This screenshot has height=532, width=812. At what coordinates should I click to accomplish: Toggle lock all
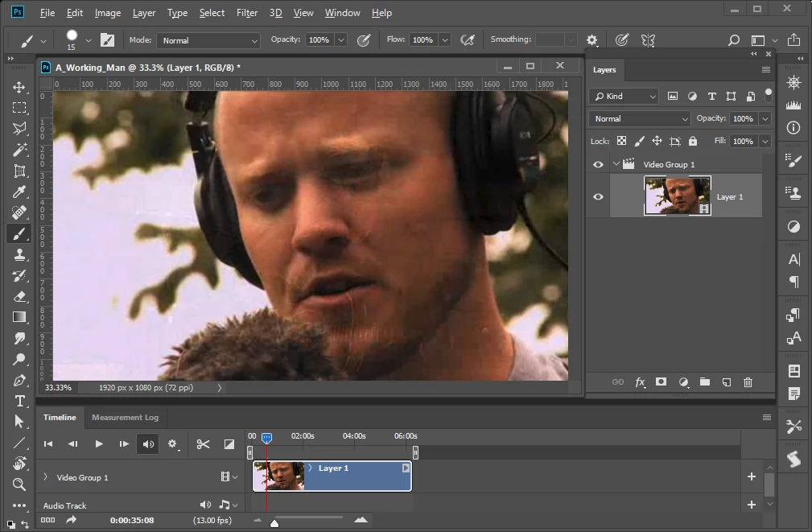693,141
